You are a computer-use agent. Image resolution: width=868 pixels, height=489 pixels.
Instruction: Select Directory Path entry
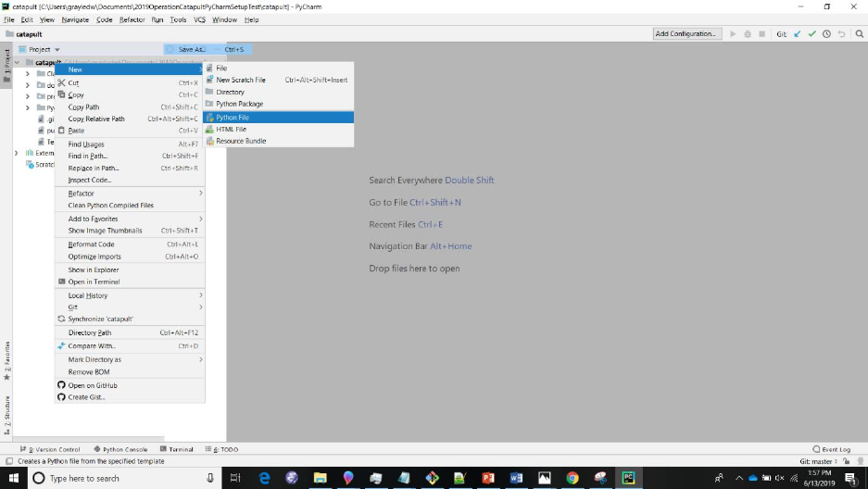130,332
